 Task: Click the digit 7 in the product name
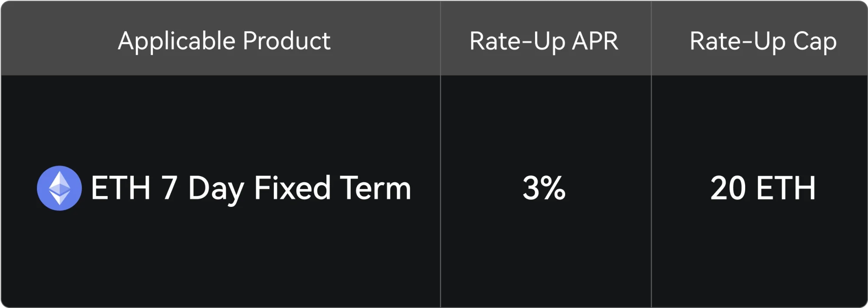(x=170, y=188)
